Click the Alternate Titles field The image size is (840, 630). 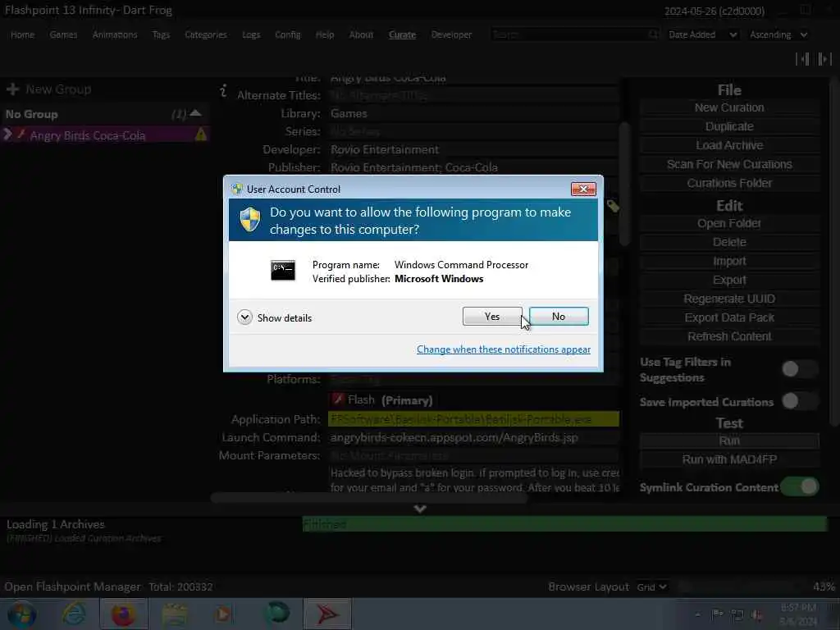(x=473, y=95)
